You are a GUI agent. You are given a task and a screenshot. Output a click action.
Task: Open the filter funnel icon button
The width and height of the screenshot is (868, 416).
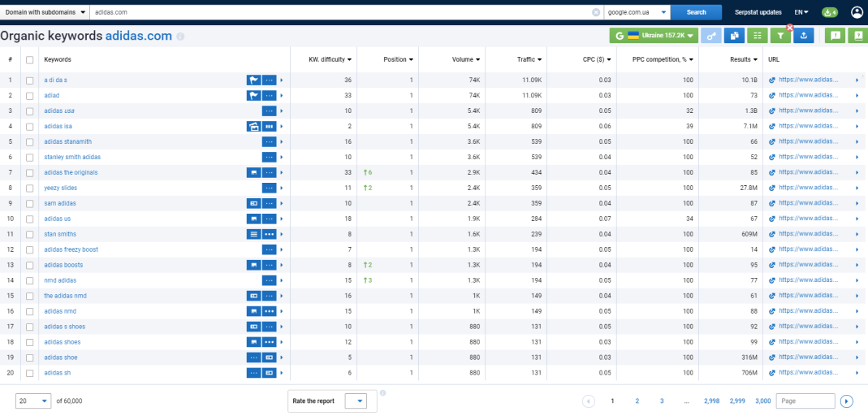click(780, 36)
